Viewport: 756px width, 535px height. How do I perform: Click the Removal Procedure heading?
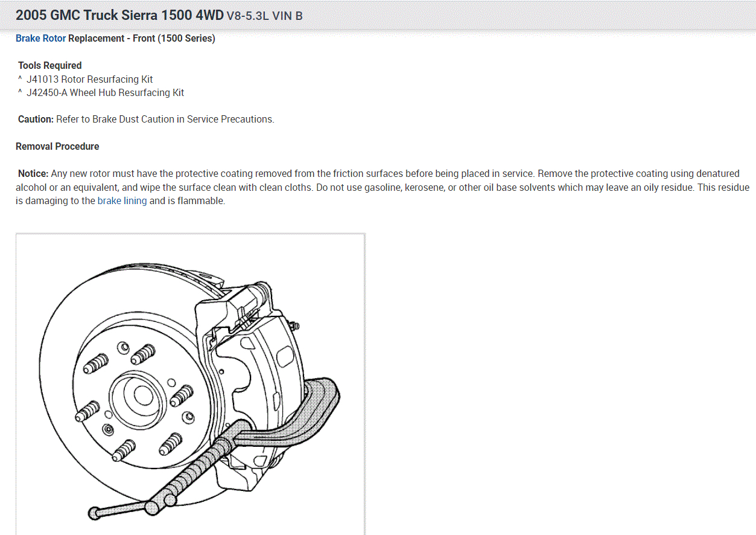click(x=57, y=146)
